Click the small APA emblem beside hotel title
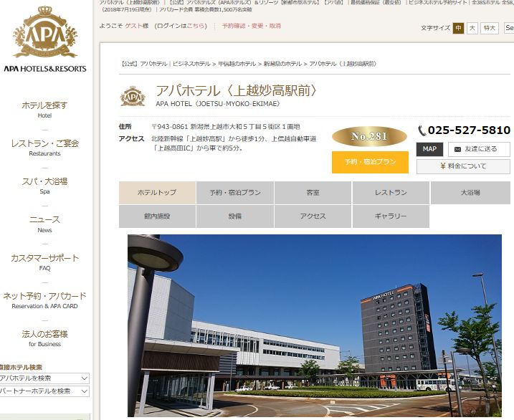The height and width of the screenshot is (420, 514). tap(133, 96)
